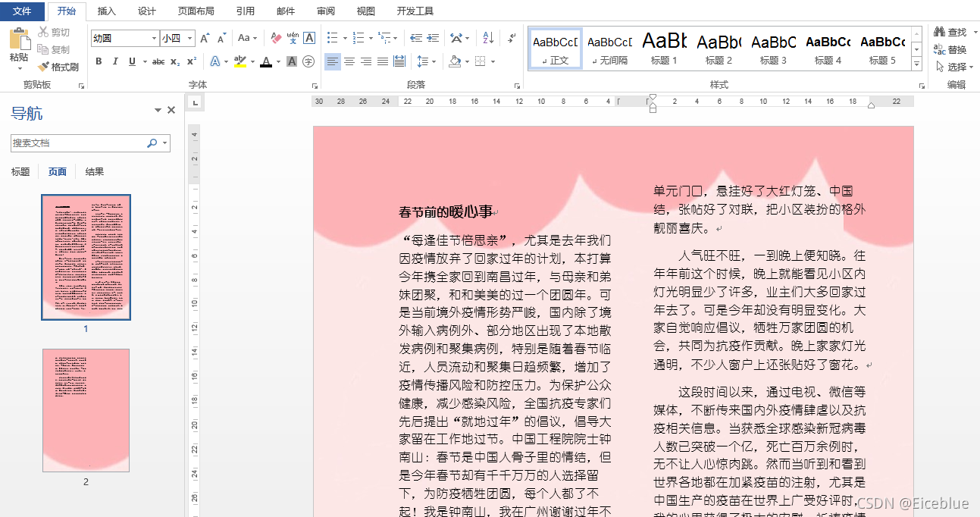Apply distributed alignment to paragraph

click(399, 61)
